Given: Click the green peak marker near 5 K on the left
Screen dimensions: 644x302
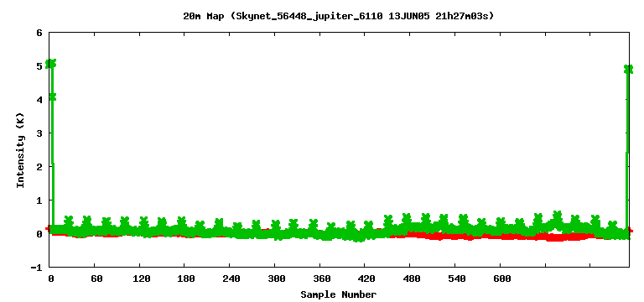Looking at the screenshot, I should point(50,64).
